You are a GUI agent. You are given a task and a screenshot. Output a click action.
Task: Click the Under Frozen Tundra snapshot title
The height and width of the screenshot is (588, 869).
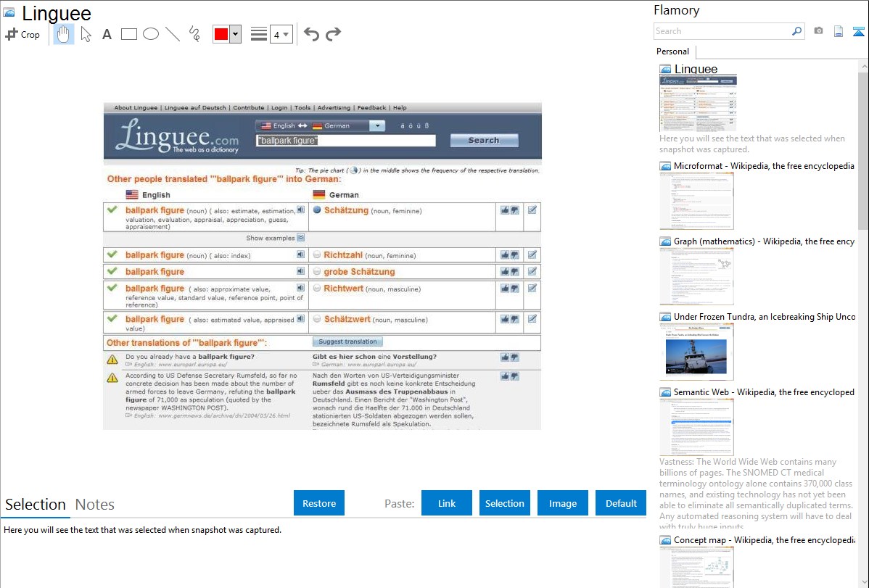pos(764,316)
